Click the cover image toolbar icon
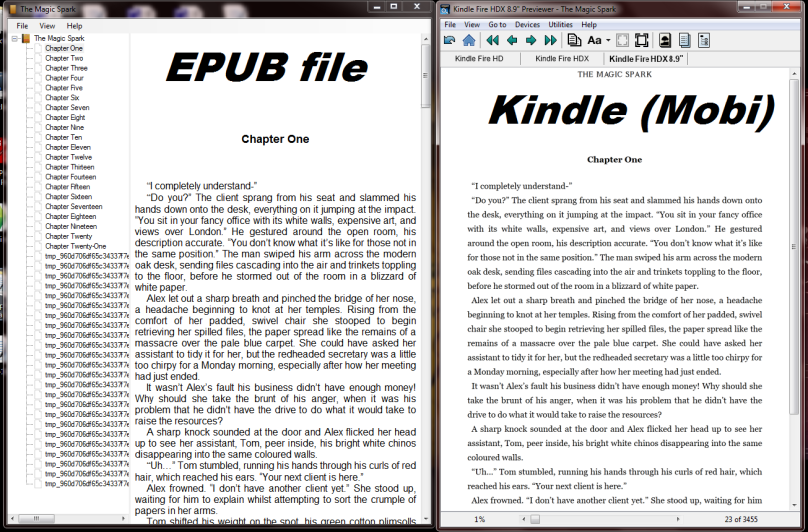 pyautogui.click(x=664, y=40)
